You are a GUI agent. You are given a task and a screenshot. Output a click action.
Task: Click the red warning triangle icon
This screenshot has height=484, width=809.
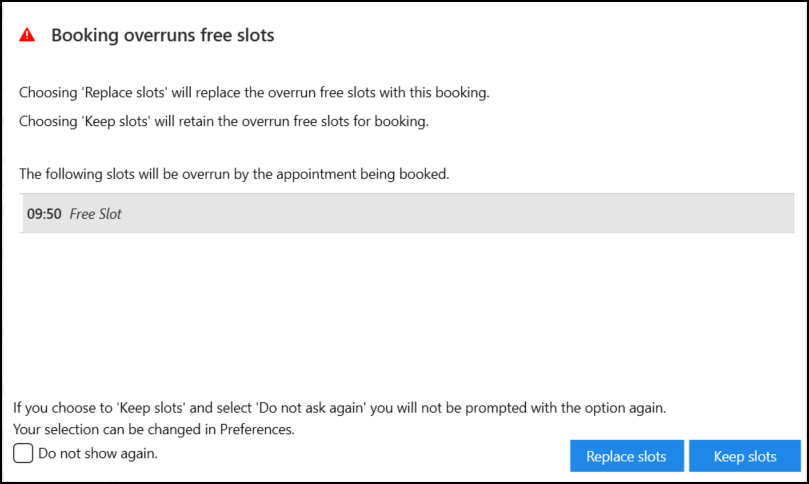click(27, 35)
